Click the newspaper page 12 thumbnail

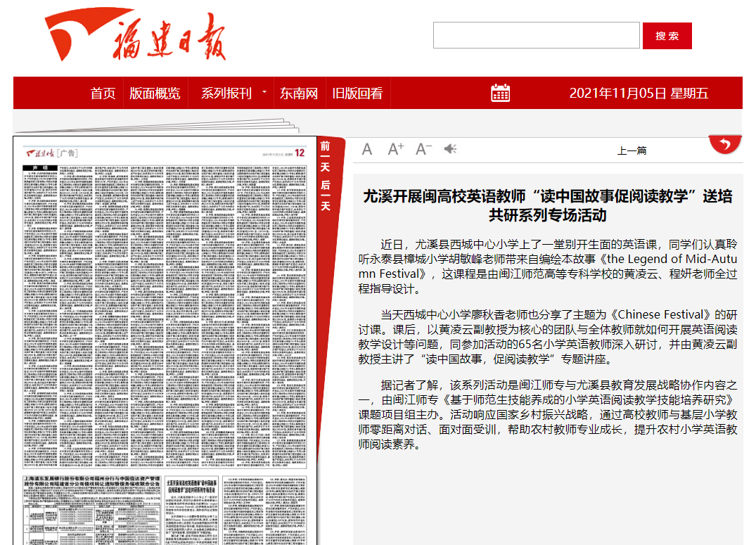(x=165, y=340)
